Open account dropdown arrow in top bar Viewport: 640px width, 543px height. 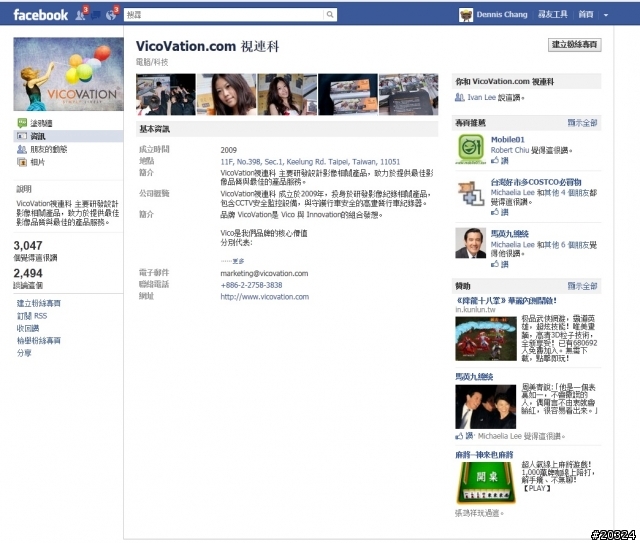point(606,15)
